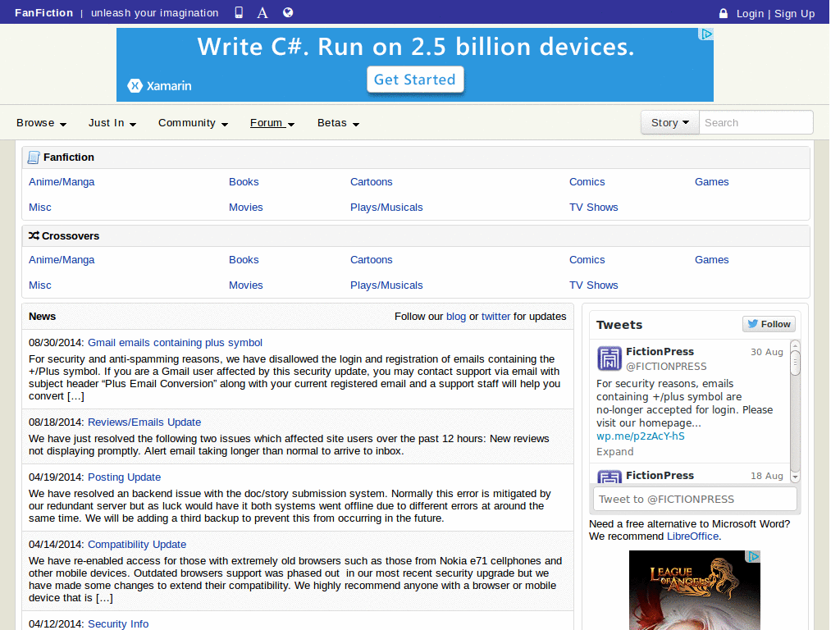This screenshot has width=840, height=630.
Task: Click the AdChoices icon on Xamarin banner
Action: (706, 34)
